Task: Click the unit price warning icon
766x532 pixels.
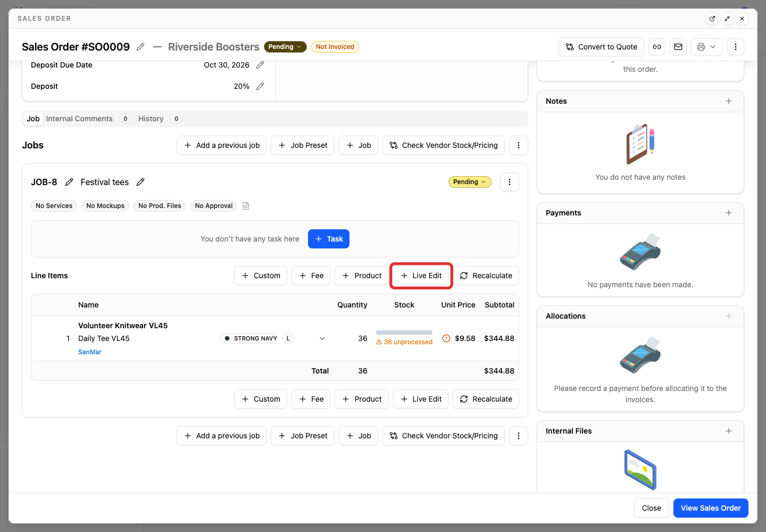Action: 446,338
